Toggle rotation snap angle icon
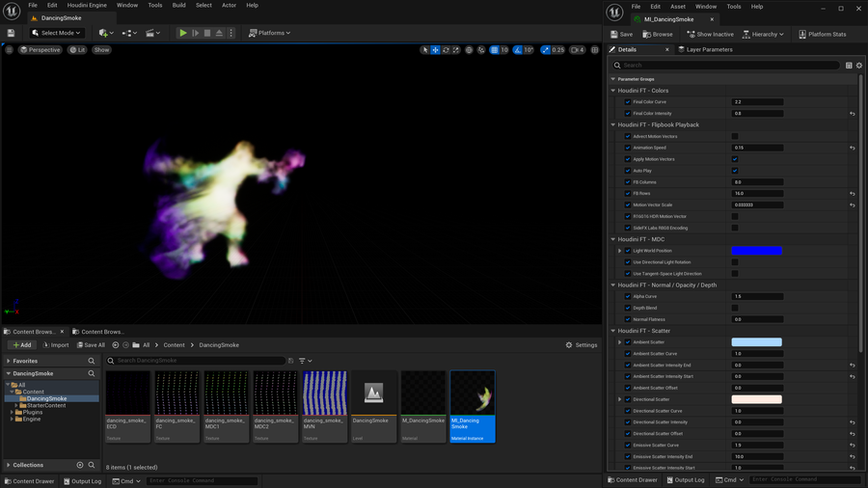Image resolution: width=868 pixels, height=488 pixels. point(517,50)
